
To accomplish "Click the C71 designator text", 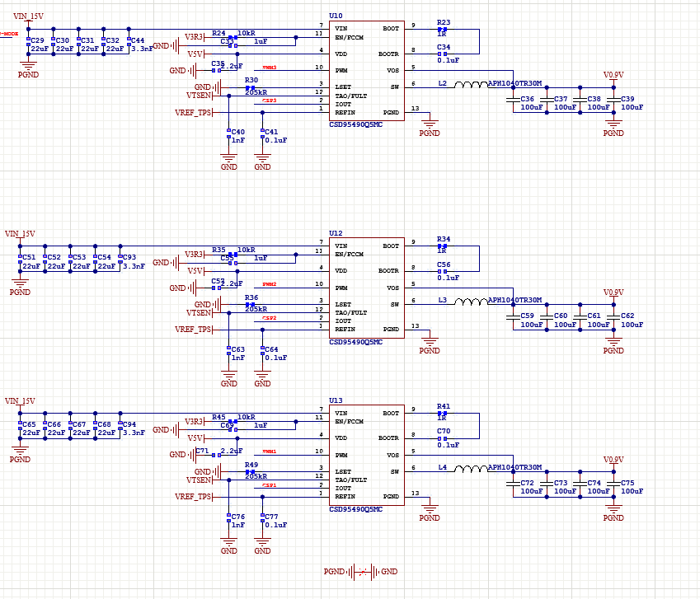I will click(202, 451).
